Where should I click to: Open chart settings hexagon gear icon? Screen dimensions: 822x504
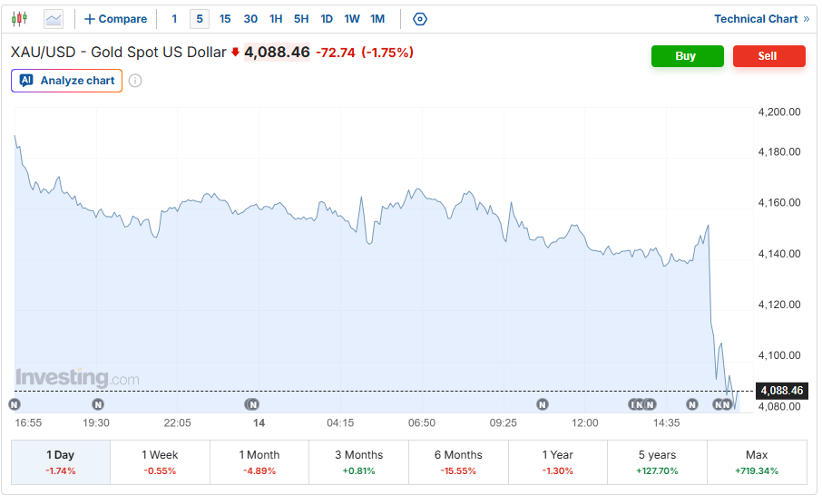tap(420, 19)
